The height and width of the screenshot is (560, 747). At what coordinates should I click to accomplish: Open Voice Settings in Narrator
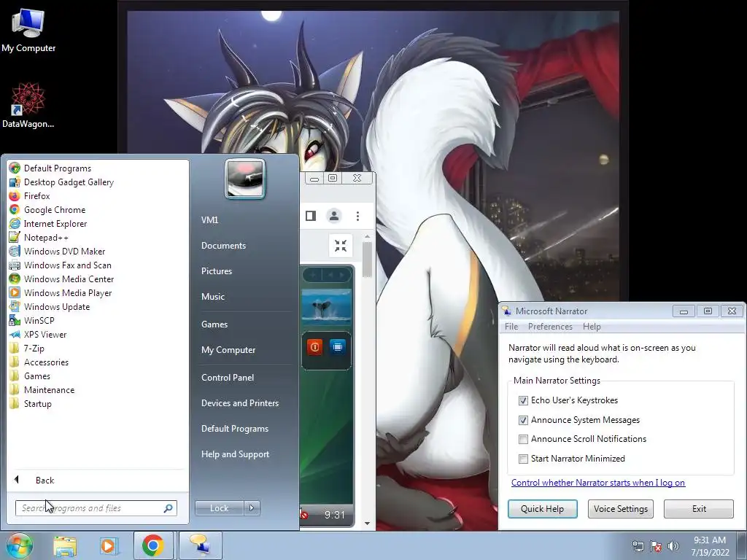(x=621, y=508)
